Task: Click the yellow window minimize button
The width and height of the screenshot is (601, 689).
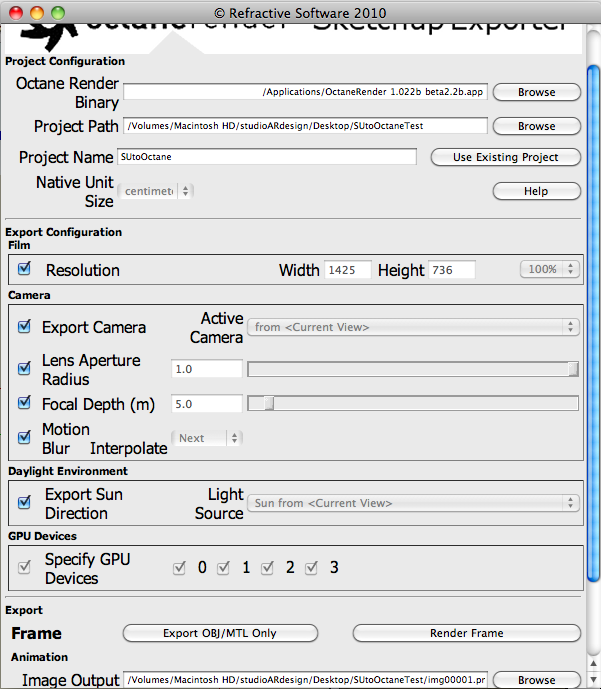Action: [37, 13]
